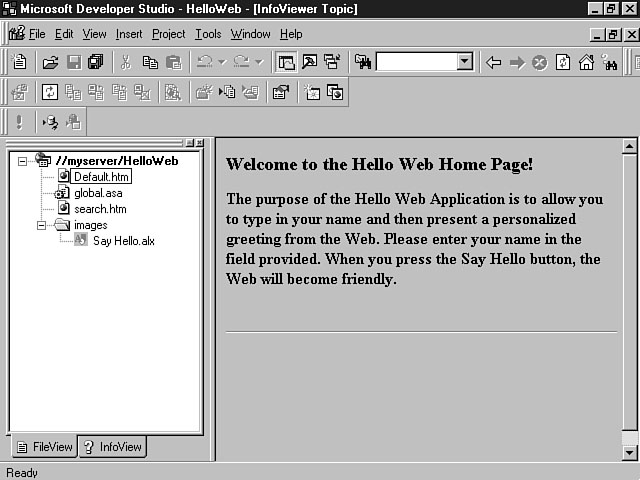This screenshot has width=640, height=480.
Task: Click the binoculars Find in Files icon
Action: 362,62
